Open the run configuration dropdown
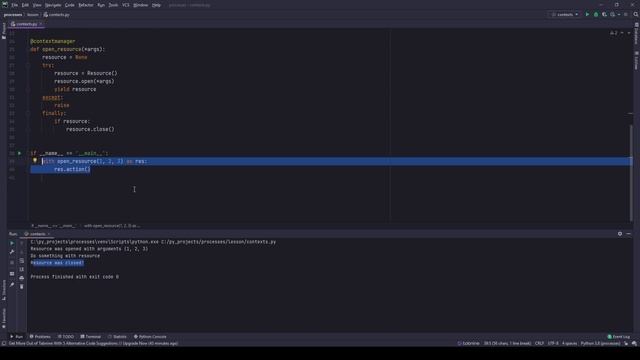Image resolution: width=640 pixels, height=360 pixels. pyautogui.click(x=565, y=15)
